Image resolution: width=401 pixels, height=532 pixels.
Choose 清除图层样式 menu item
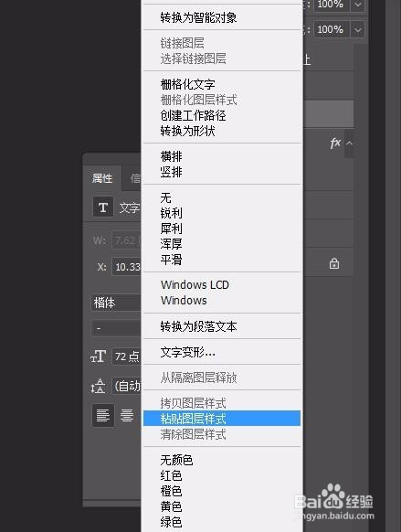click(x=222, y=434)
